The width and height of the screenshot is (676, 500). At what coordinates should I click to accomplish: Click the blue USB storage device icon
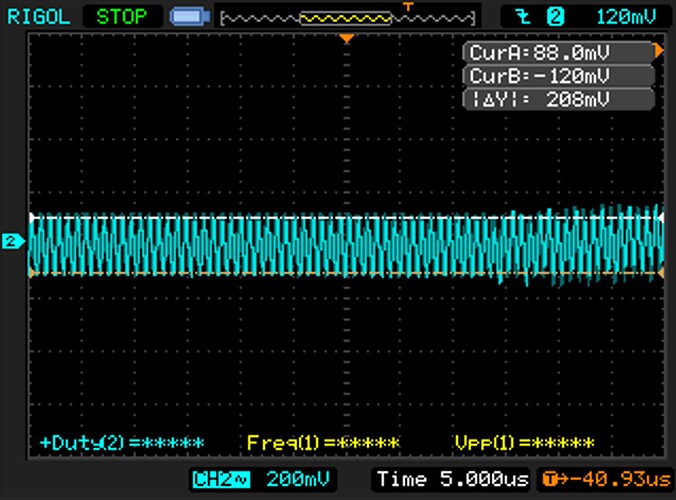187,16
